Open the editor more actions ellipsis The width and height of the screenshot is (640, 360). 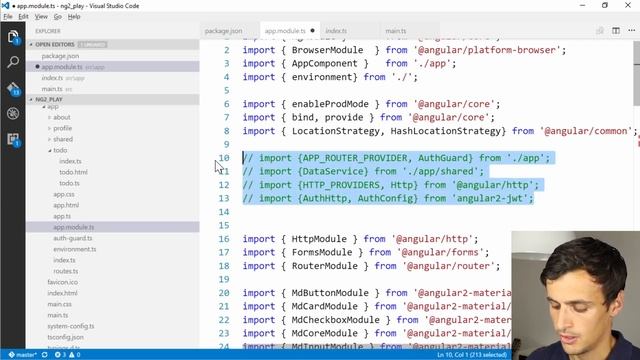coord(631,31)
